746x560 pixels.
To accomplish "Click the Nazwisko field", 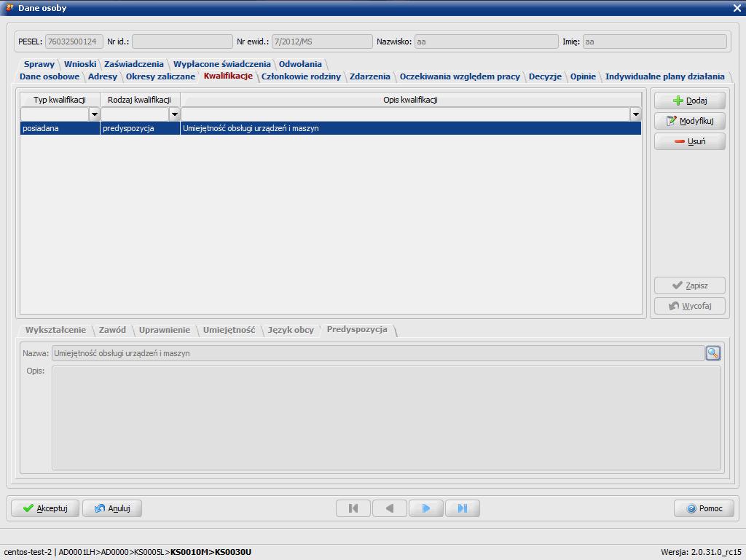I will pos(486,42).
